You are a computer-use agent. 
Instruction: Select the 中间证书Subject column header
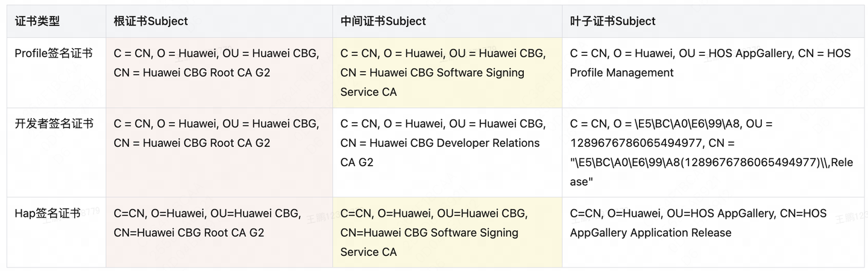[383, 21]
